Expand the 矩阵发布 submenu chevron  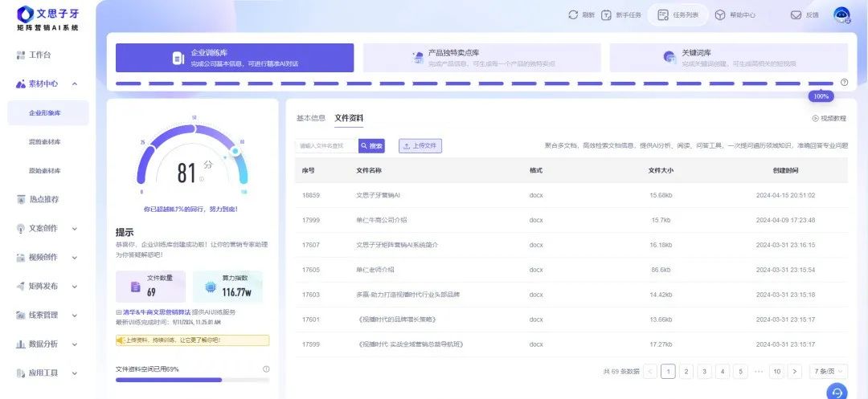click(75, 287)
